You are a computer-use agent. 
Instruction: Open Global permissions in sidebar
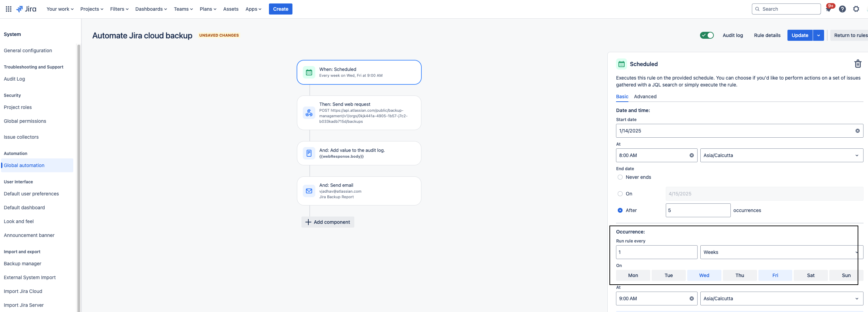click(25, 121)
